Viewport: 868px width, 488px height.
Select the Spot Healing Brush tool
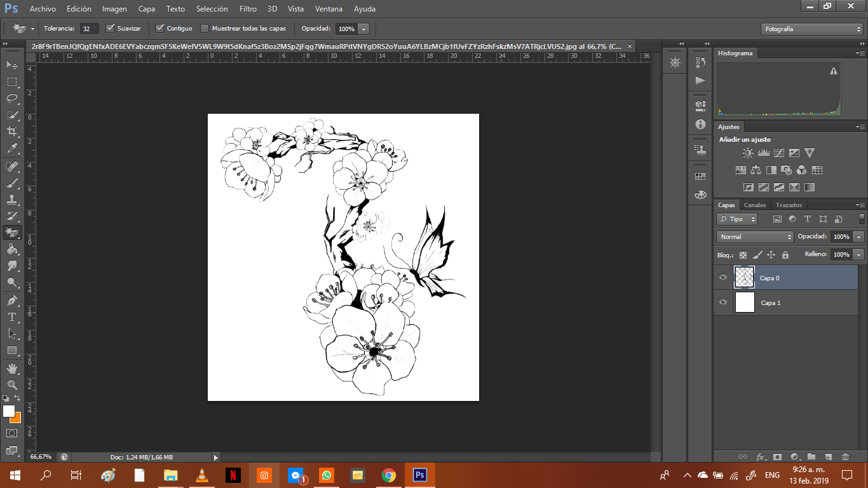click(12, 166)
